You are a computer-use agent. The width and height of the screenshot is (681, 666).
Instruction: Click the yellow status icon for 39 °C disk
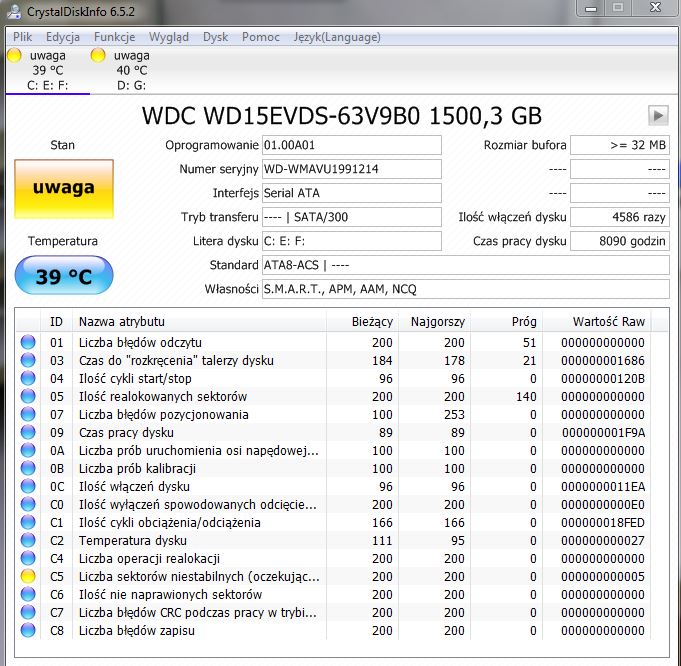[x=14, y=55]
